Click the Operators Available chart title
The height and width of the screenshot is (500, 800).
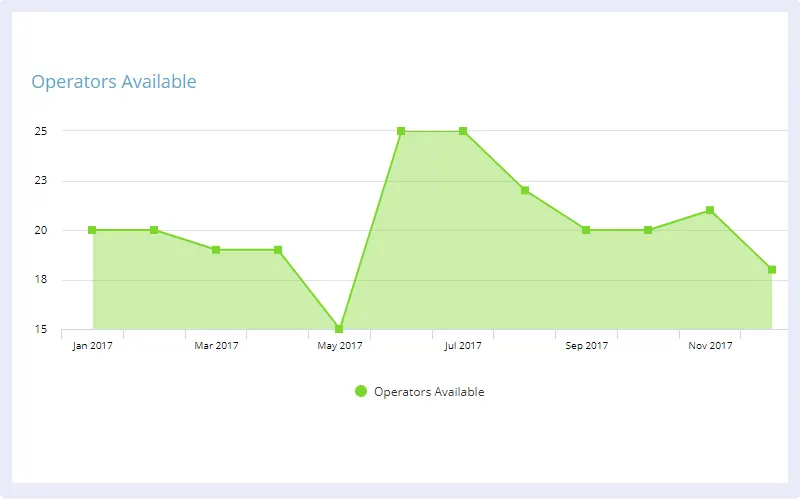click(x=114, y=82)
